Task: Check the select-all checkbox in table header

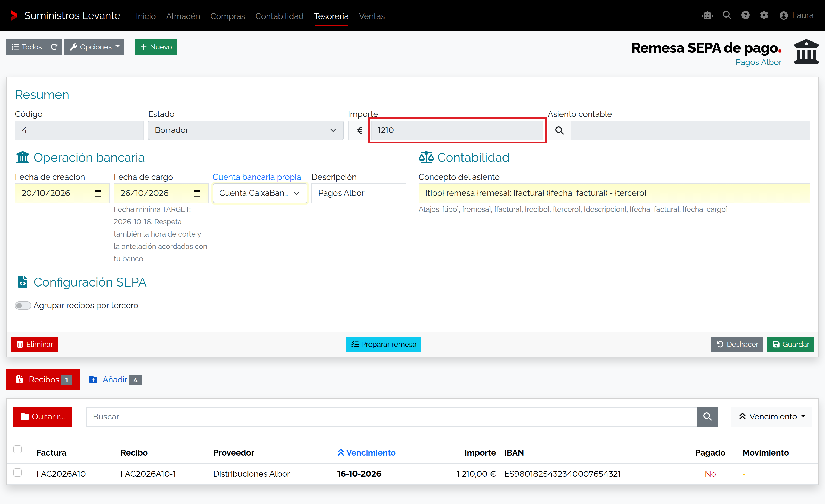Action: [18, 449]
